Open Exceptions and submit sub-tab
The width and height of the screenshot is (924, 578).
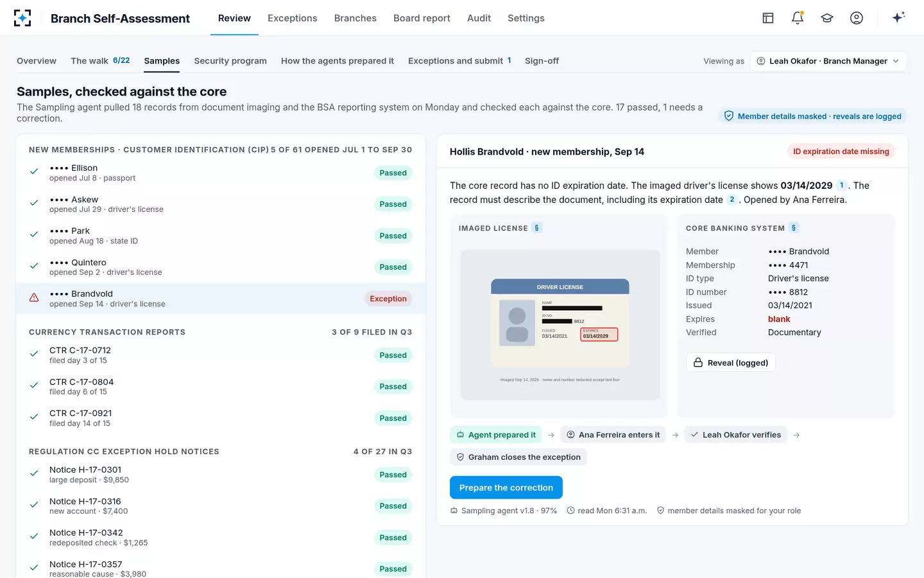[x=459, y=61]
